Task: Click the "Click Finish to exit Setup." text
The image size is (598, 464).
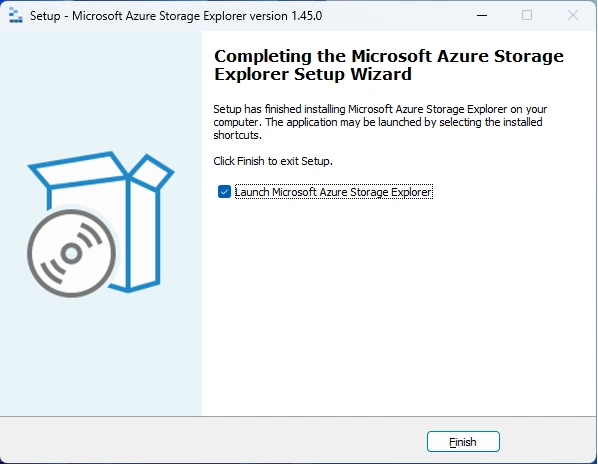Action: [x=273, y=161]
